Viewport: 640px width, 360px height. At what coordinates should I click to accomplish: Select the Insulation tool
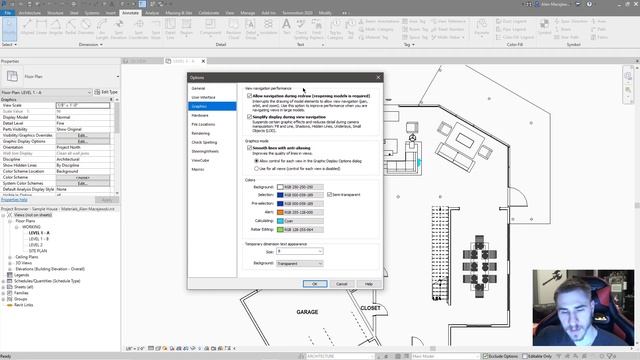click(269, 28)
